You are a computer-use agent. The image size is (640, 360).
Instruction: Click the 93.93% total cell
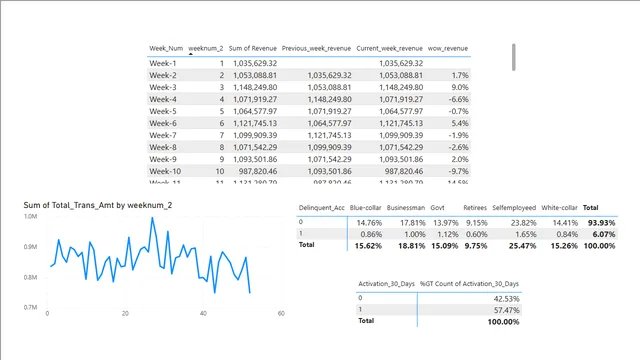coord(601,223)
